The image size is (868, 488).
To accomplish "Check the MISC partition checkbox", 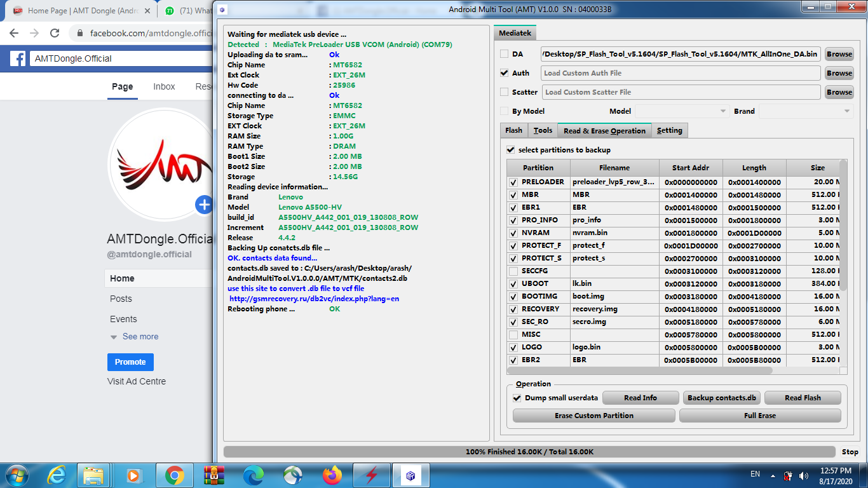I will pyautogui.click(x=513, y=335).
